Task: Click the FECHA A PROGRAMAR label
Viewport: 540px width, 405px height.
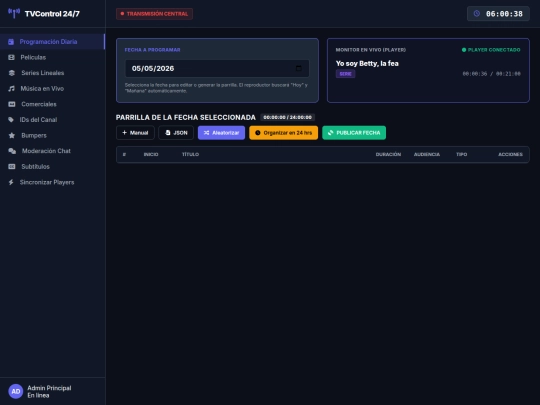Action: pos(152,50)
